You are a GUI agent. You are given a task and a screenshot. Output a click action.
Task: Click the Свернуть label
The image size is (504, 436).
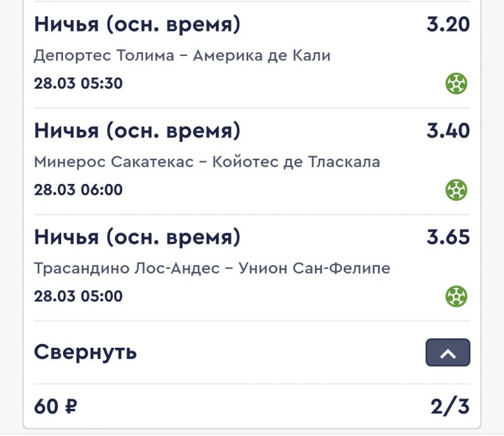[85, 352]
